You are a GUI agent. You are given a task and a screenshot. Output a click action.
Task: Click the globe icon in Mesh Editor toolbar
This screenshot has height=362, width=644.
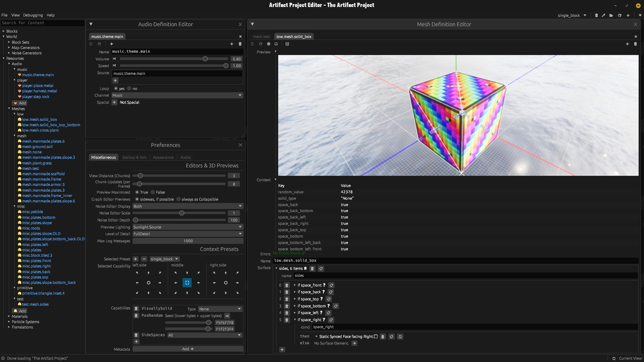click(268, 44)
